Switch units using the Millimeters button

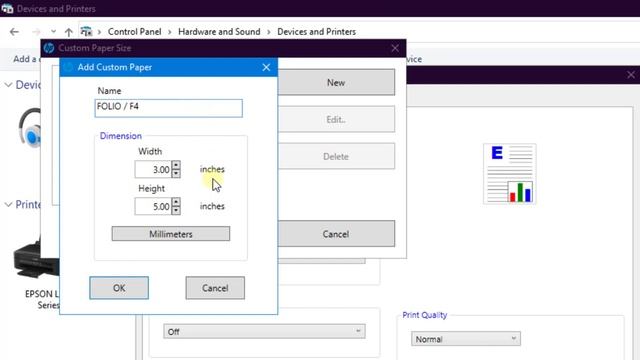(171, 234)
